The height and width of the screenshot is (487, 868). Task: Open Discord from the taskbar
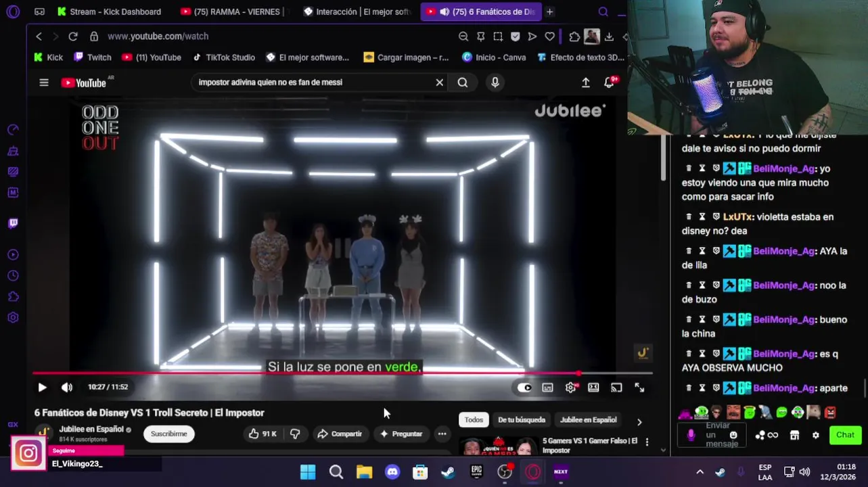pyautogui.click(x=392, y=471)
